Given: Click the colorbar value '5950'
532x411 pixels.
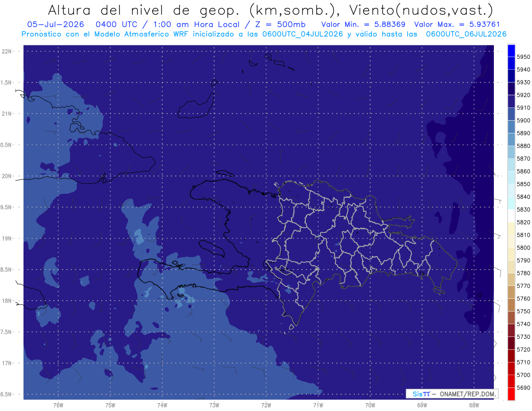Looking at the screenshot, I should [x=523, y=57].
